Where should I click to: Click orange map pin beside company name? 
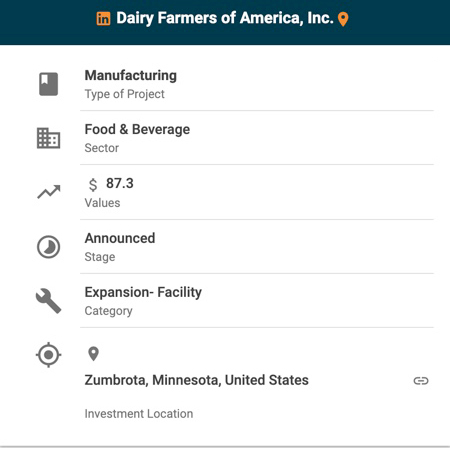pyautogui.click(x=343, y=19)
